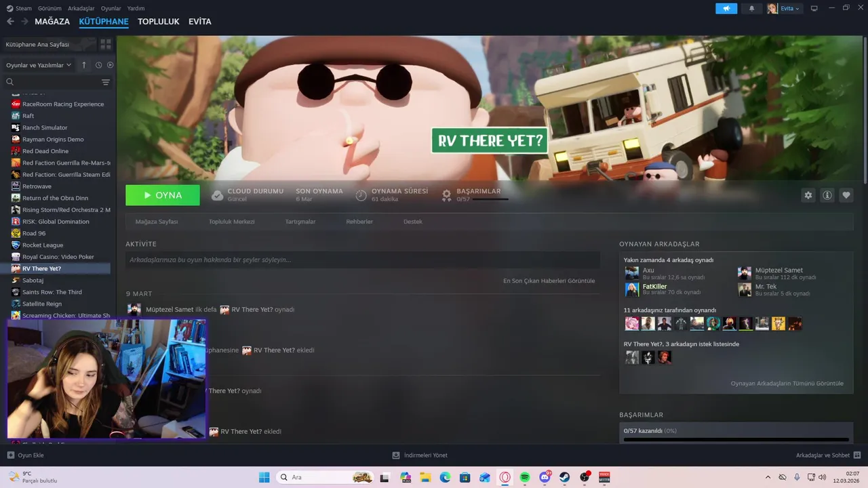Viewport: 868px width, 488px height.
Task: Click the sort ascending arrow icon
Action: pos(84,65)
